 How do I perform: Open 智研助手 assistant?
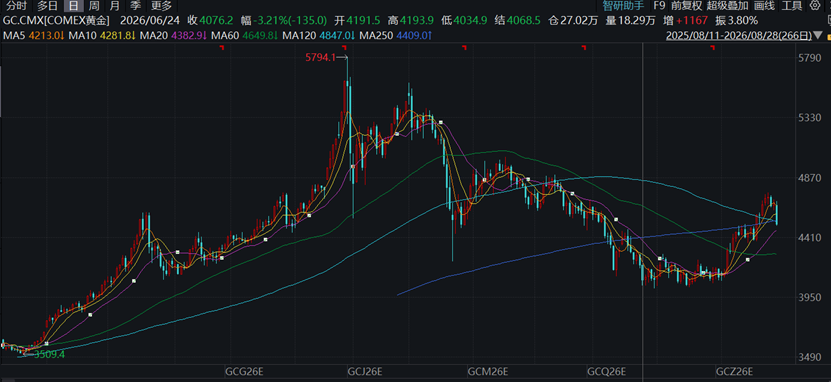[624, 6]
